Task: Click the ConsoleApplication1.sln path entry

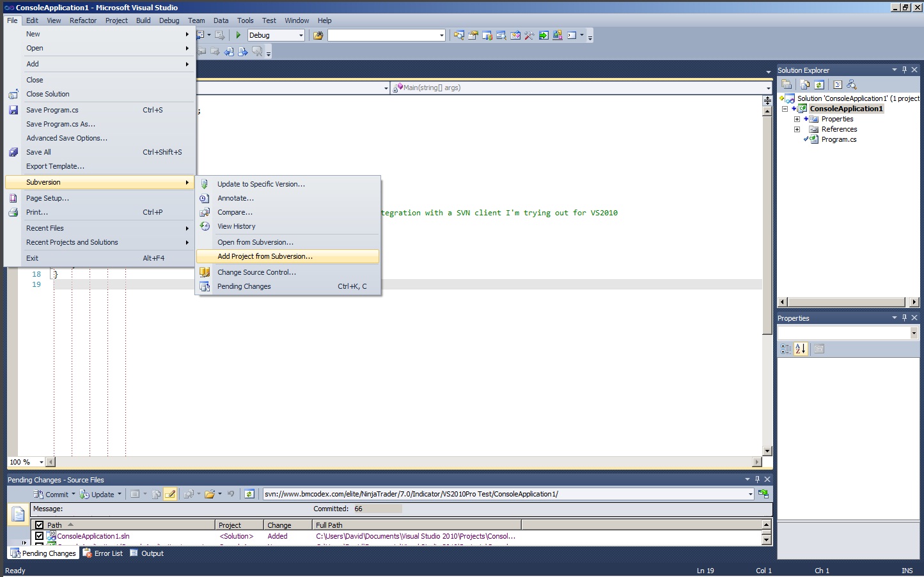Action: (93, 536)
